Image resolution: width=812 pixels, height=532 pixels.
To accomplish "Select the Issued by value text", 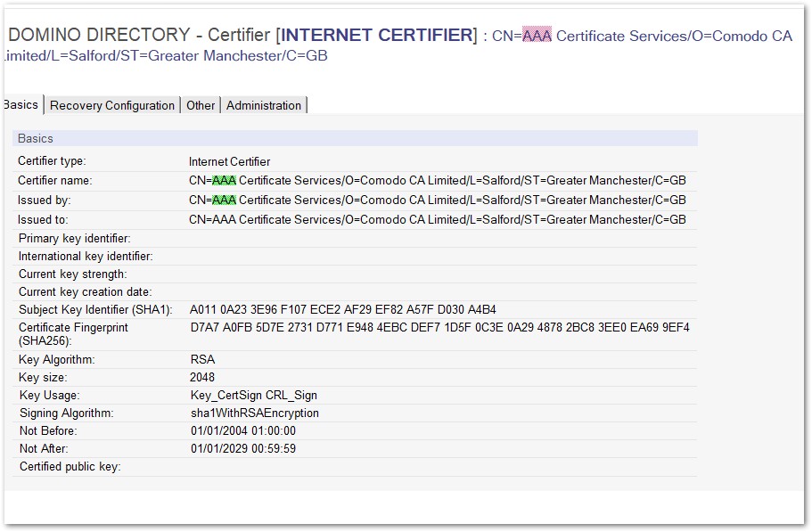I will point(437,201).
